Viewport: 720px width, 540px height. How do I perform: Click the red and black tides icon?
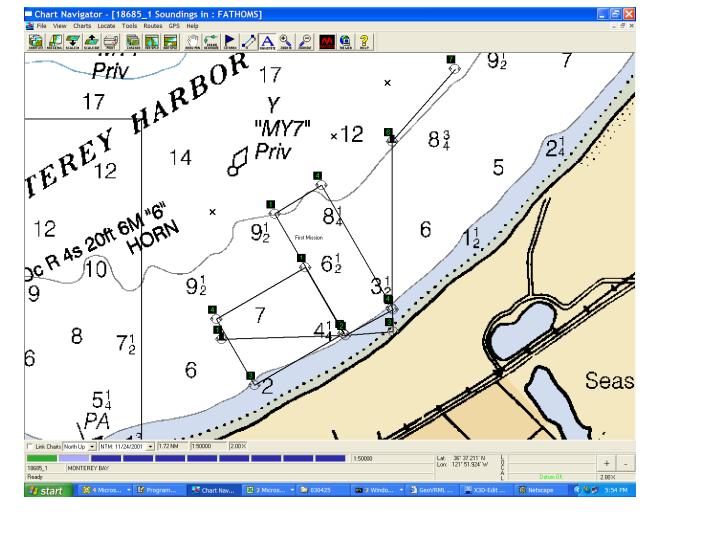328,42
